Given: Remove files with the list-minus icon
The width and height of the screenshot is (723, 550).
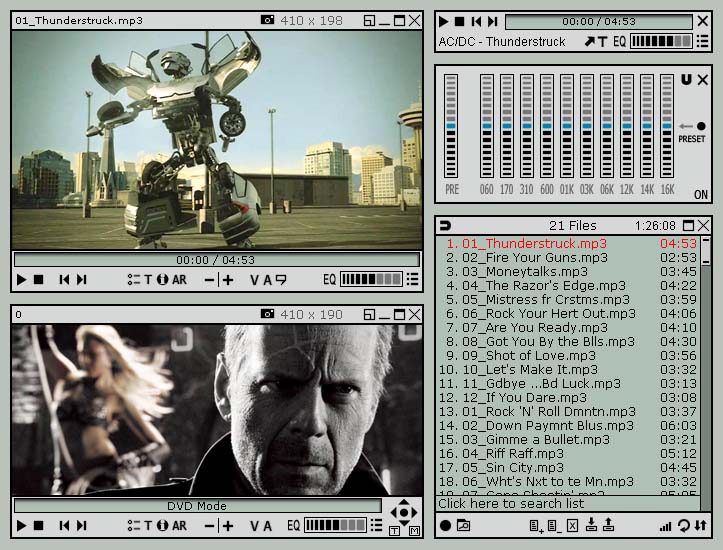Looking at the screenshot, I should pyautogui.click(x=554, y=526).
